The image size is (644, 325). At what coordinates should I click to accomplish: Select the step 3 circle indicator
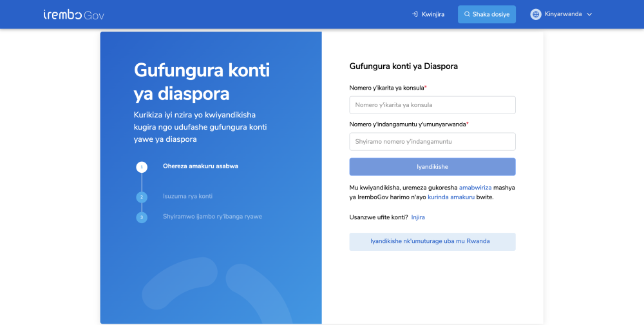coord(142,217)
